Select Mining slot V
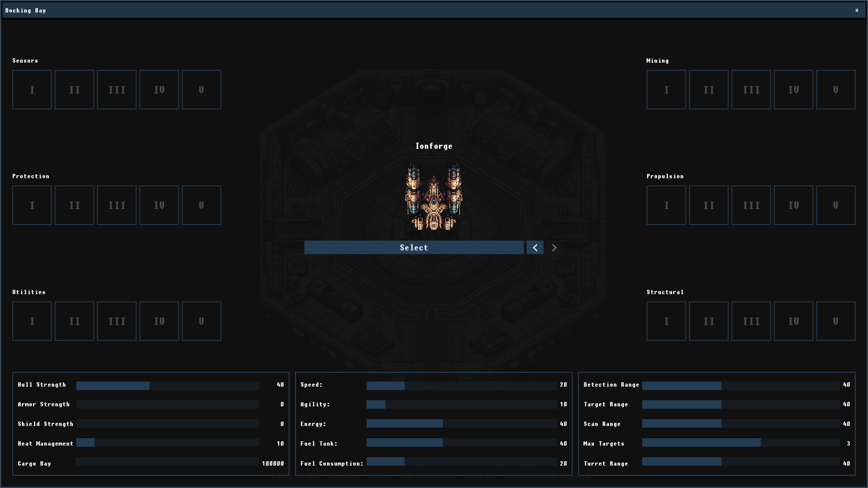Viewport: 868px width, 488px height. pos(835,89)
